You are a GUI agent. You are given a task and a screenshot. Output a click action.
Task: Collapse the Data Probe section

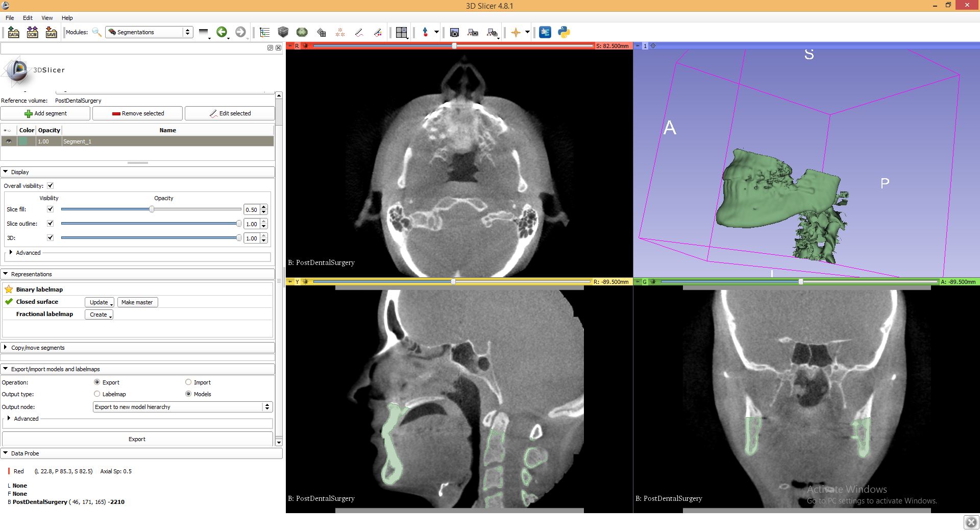(141, 453)
